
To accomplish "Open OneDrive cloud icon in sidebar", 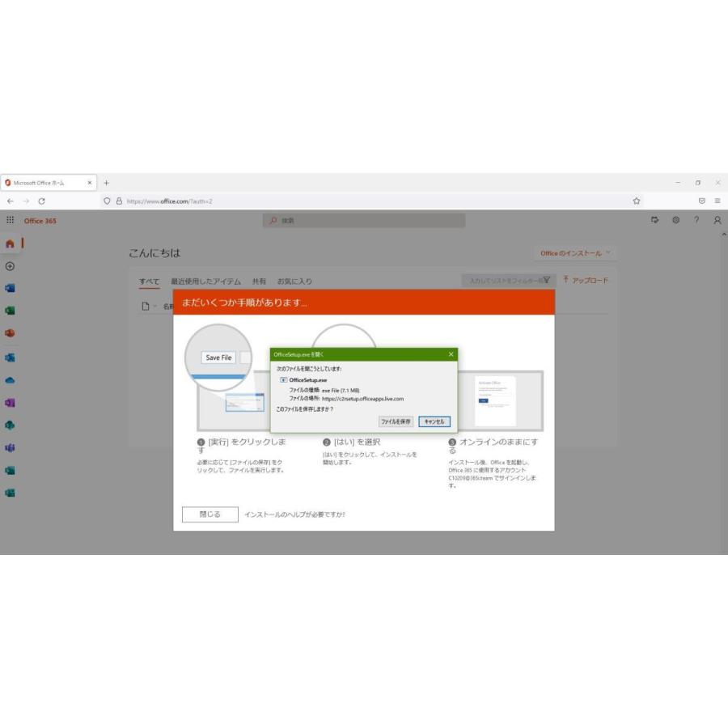I will [10, 380].
